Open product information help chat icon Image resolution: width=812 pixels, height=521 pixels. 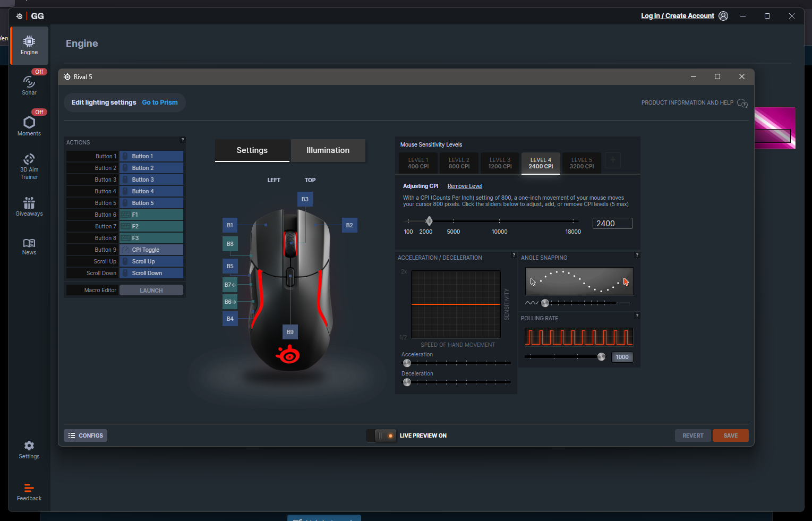742,103
